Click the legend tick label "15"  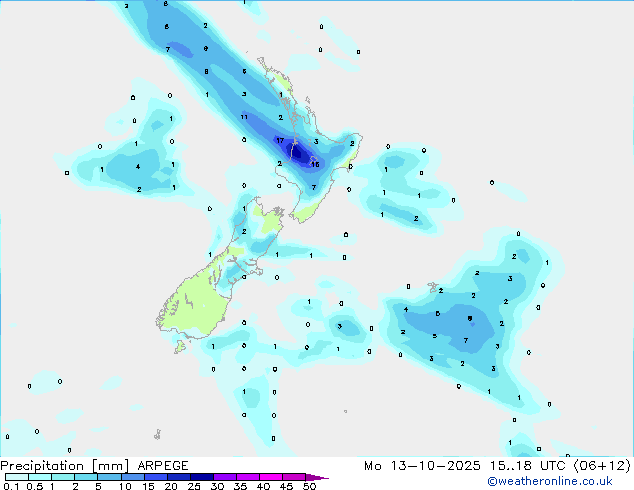point(148,486)
